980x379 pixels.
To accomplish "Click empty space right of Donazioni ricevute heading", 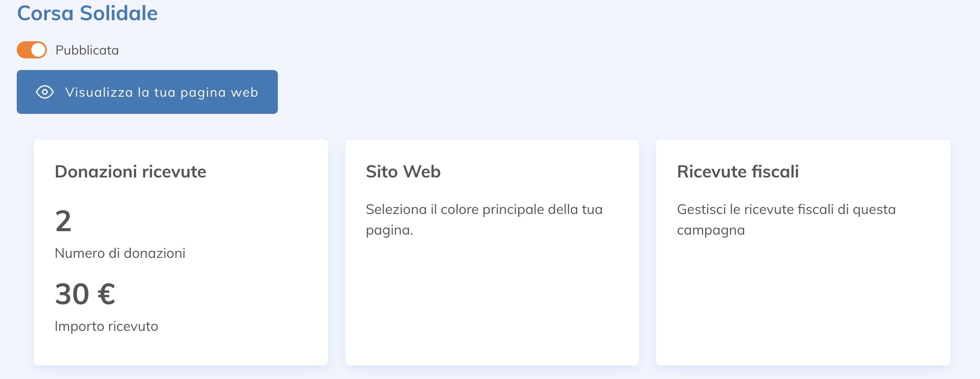I will 266,171.
